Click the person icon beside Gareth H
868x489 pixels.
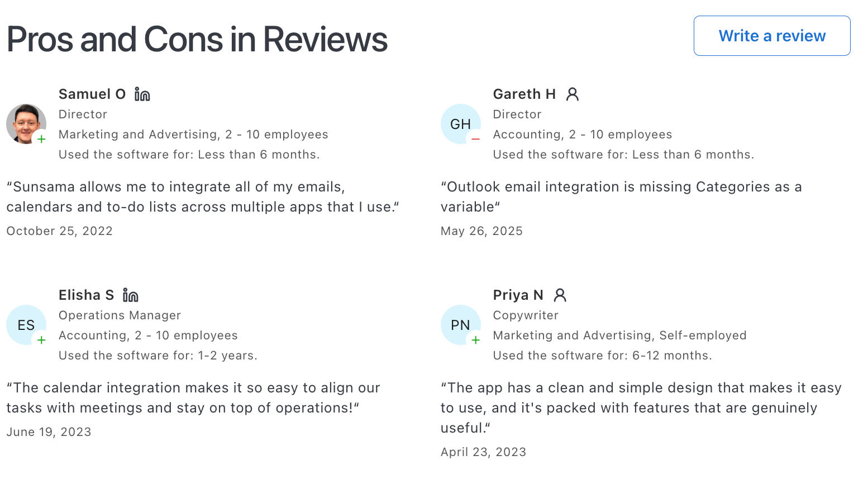[571, 94]
